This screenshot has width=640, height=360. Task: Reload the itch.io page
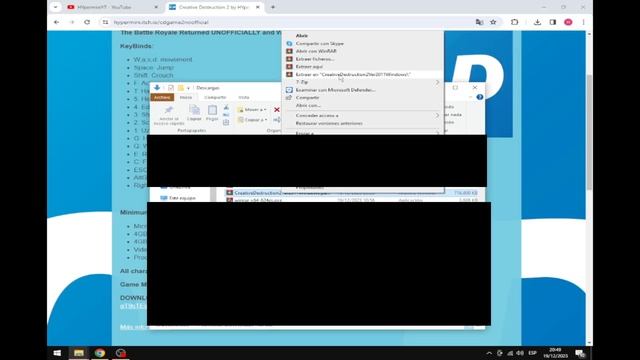87,22
